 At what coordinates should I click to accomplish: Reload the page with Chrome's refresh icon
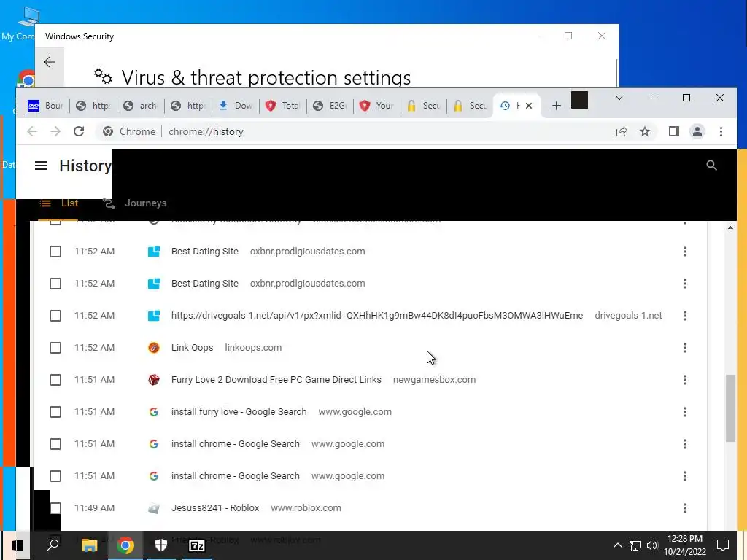coord(79,131)
